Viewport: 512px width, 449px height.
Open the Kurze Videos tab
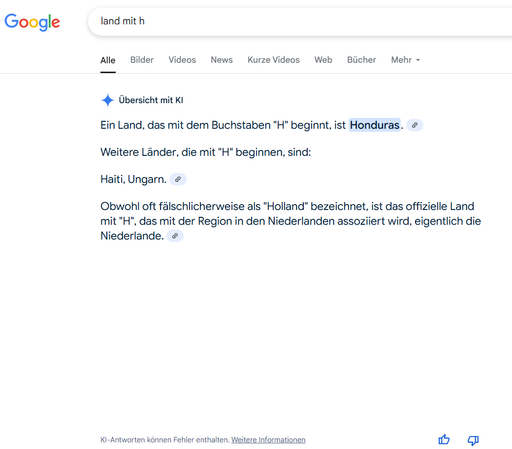[x=273, y=60]
